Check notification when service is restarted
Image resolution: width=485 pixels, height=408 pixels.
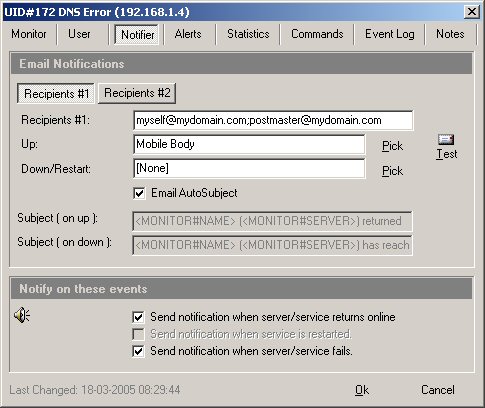point(138,334)
